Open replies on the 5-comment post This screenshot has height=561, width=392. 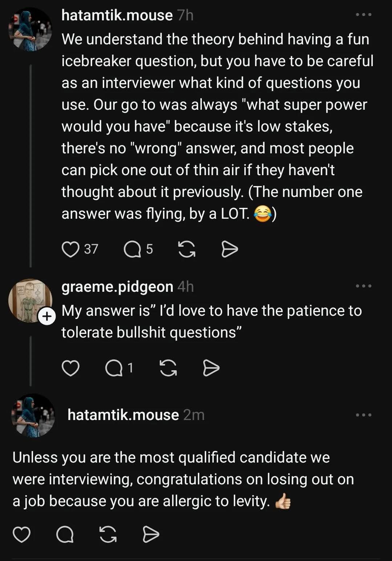tap(132, 249)
